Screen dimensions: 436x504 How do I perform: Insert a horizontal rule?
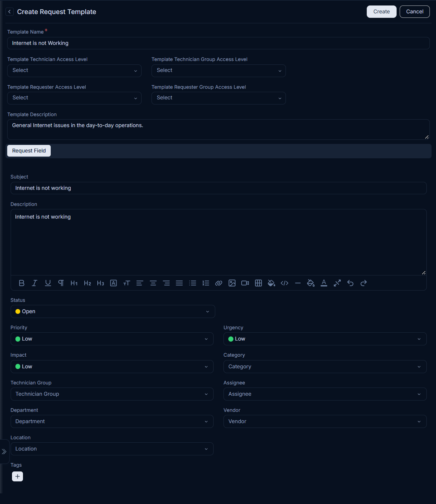click(298, 283)
